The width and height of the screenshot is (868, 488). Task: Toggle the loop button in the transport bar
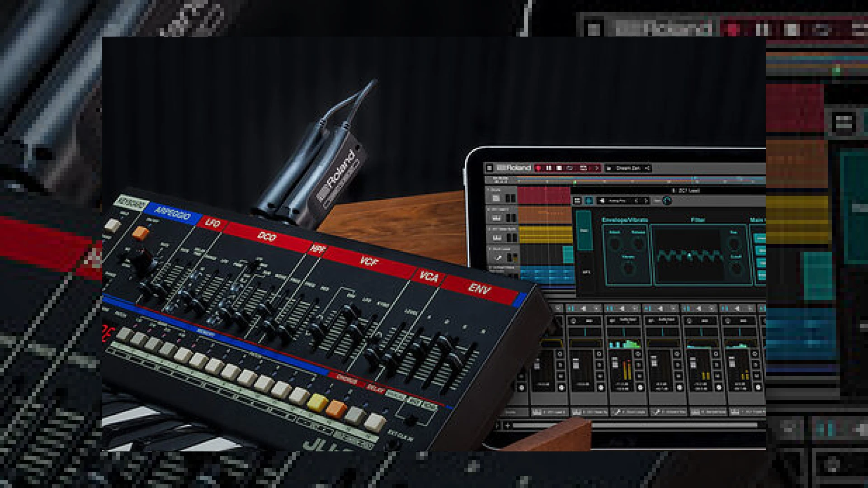[x=571, y=168]
